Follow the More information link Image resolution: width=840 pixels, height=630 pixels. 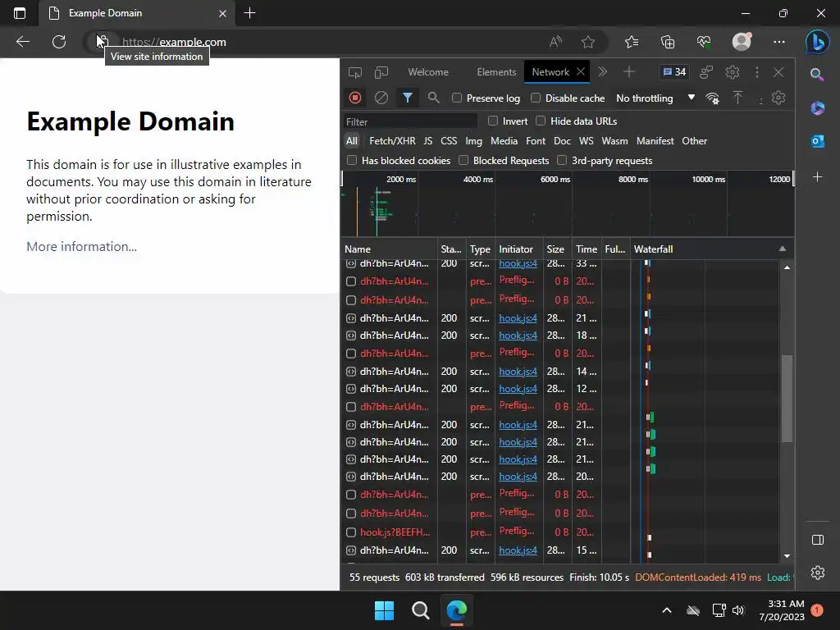point(81,246)
